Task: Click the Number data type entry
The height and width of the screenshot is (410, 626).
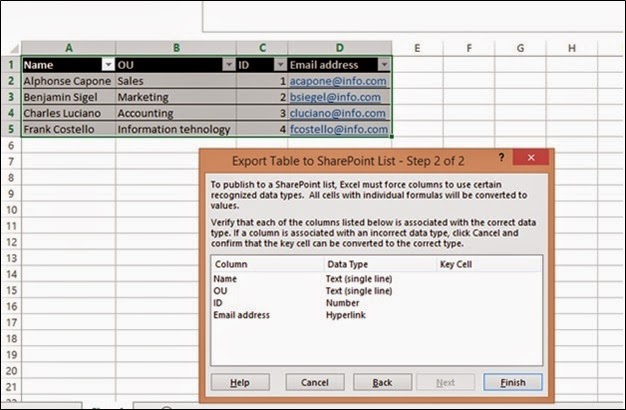Action: (343, 303)
